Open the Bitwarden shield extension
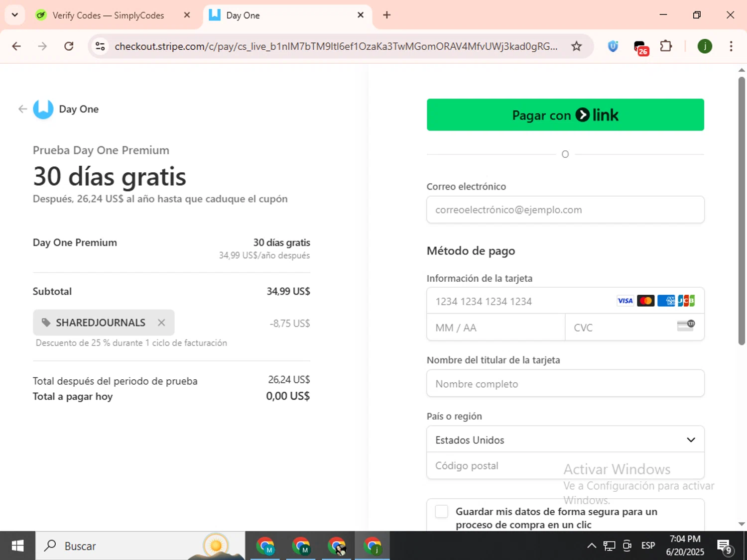Image resolution: width=747 pixels, height=560 pixels. 613,46
